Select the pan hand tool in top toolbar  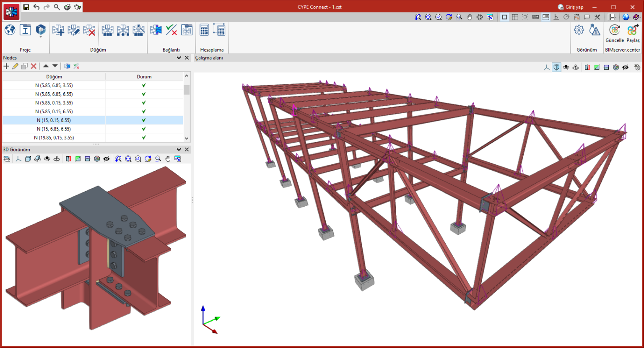(x=470, y=17)
